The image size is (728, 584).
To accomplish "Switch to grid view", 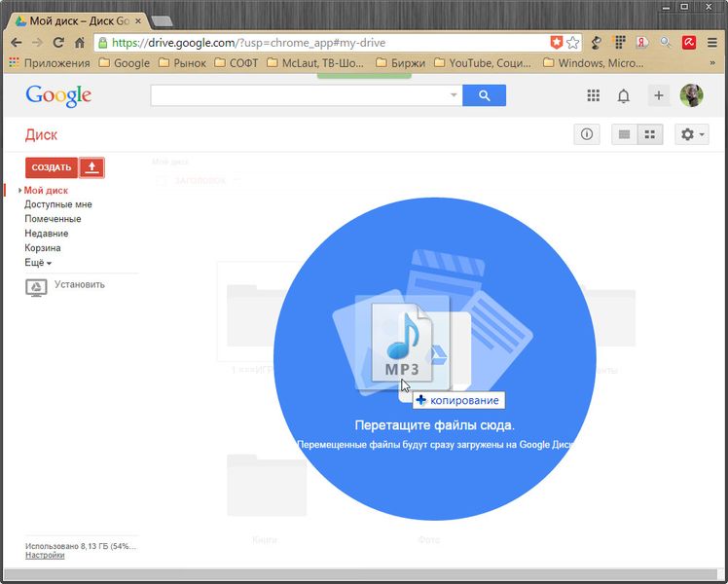I will [x=650, y=134].
